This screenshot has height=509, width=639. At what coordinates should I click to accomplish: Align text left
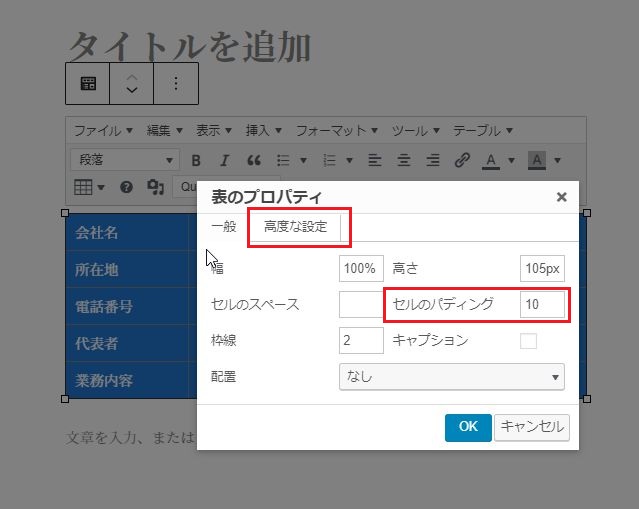(x=375, y=160)
